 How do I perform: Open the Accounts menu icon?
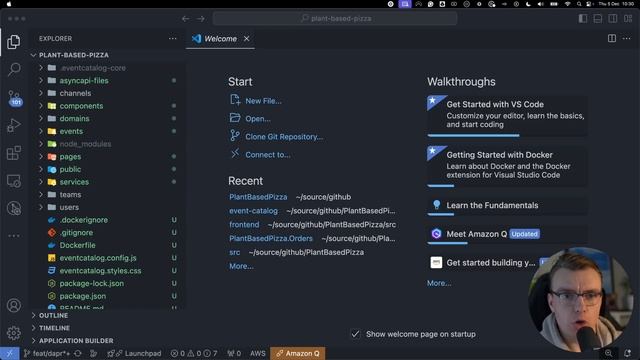click(x=14, y=305)
